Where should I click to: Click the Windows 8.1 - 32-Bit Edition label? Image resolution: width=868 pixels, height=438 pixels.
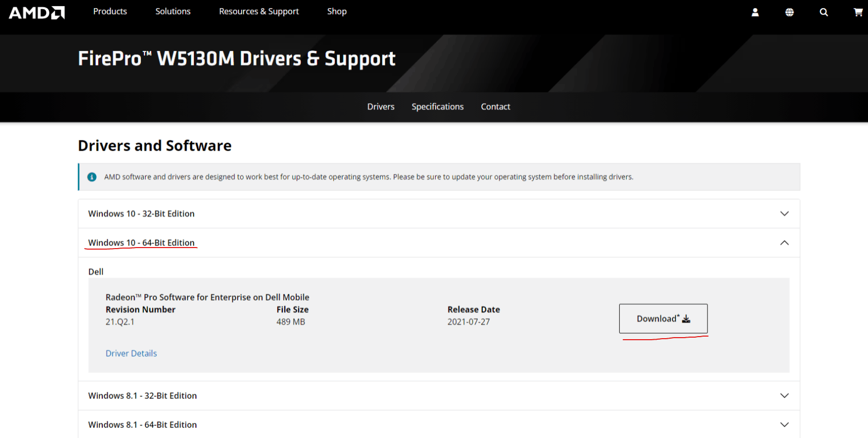point(142,396)
